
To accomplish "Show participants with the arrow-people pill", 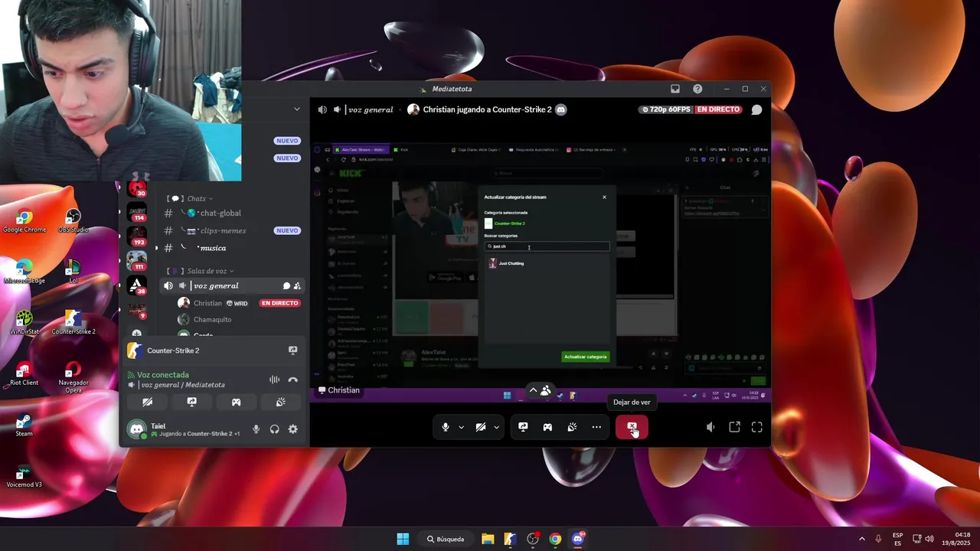I will [x=540, y=390].
